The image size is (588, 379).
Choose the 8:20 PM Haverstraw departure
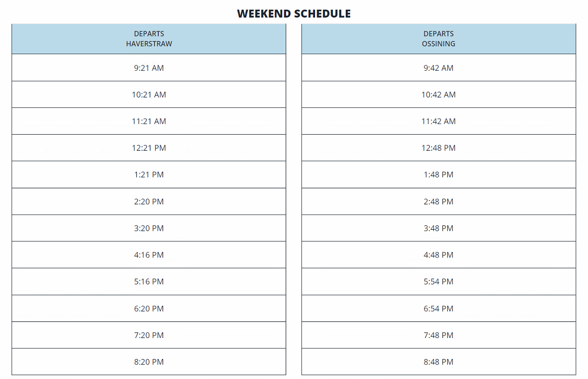149,362
